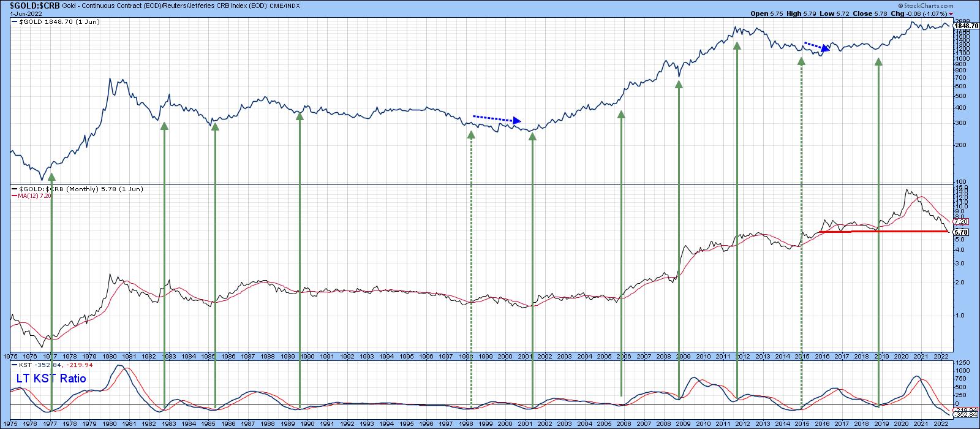Click the $GOLD:$CRB ticker symbol title
This screenshot has height=429, width=980.
pos(30,5)
